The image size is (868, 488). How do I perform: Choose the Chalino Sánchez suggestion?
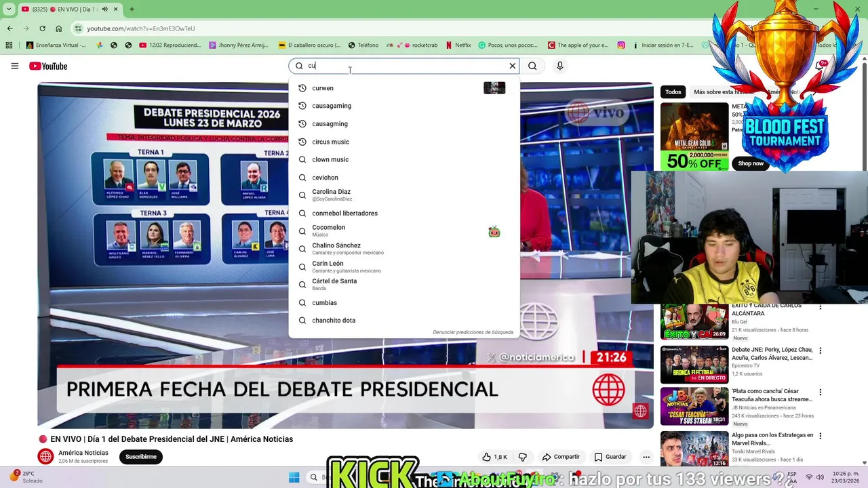(404, 249)
